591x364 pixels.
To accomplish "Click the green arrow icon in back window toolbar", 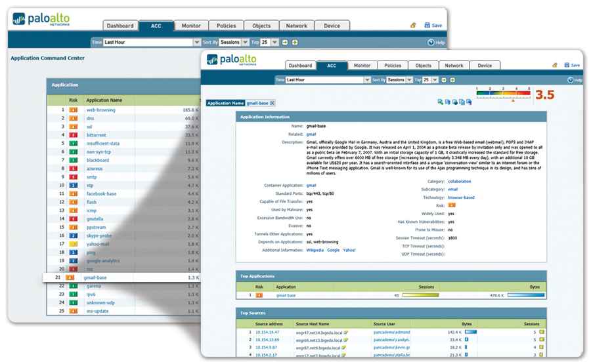I will click(x=285, y=42).
